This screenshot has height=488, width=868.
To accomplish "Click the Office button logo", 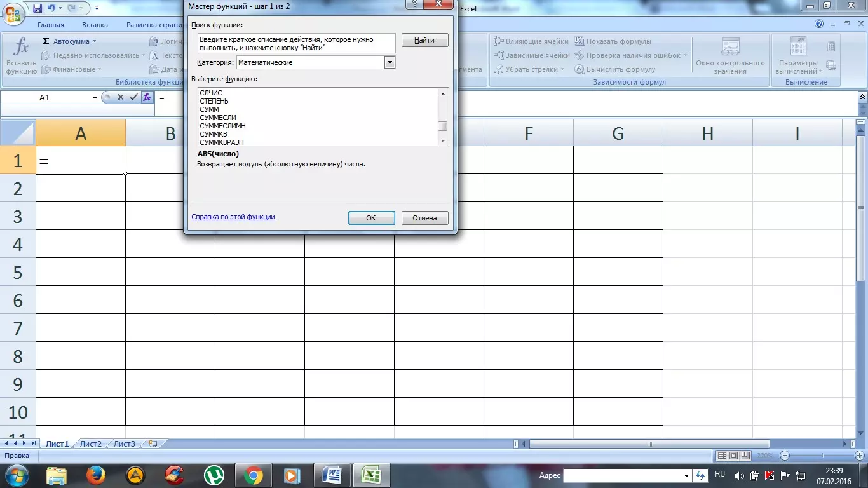I will [14, 11].
